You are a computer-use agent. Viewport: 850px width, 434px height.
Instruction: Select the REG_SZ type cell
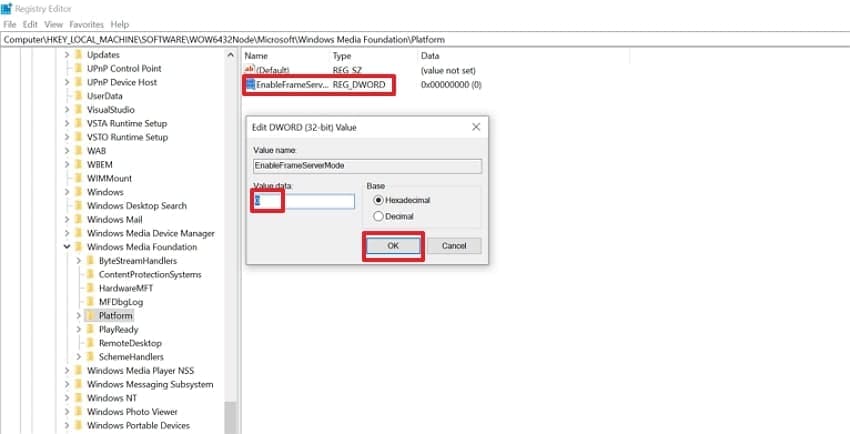tap(347, 70)
